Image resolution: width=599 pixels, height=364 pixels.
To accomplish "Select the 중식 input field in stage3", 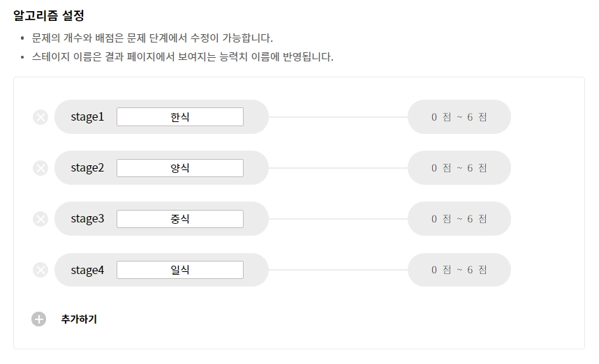I will (180, 219).
